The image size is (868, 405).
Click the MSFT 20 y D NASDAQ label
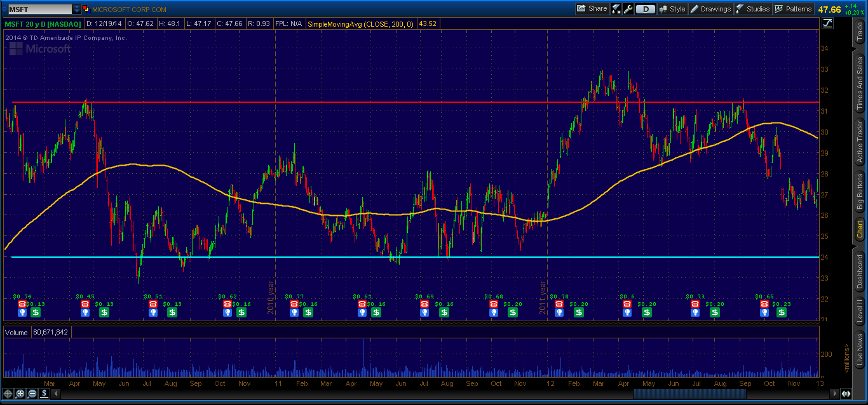(43, 23)
